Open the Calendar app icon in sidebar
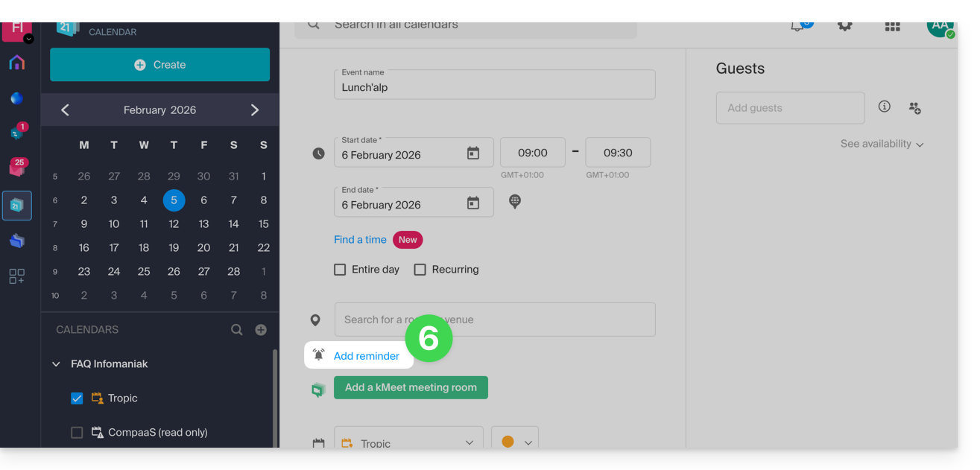 pos(16,206)
